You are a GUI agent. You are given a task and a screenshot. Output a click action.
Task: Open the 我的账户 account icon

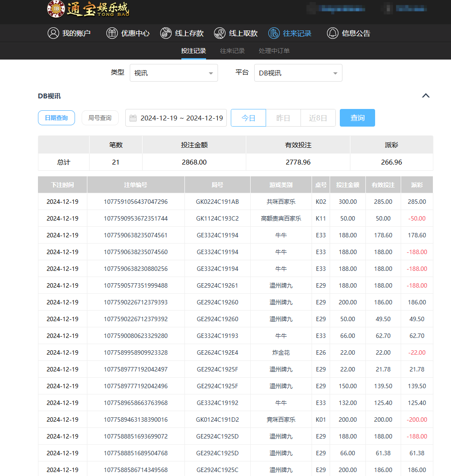(x=54, y=33)
